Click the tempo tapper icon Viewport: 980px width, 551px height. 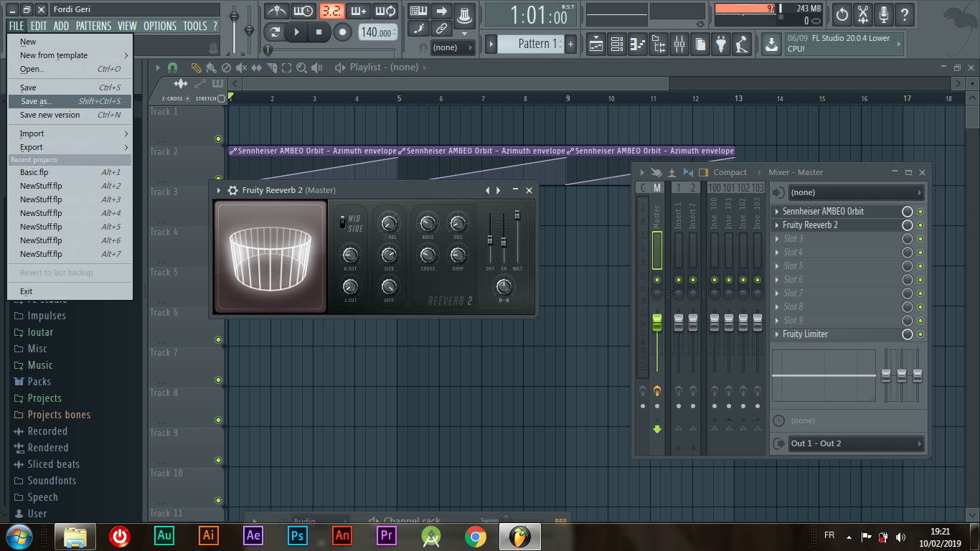tap(742, 44)
